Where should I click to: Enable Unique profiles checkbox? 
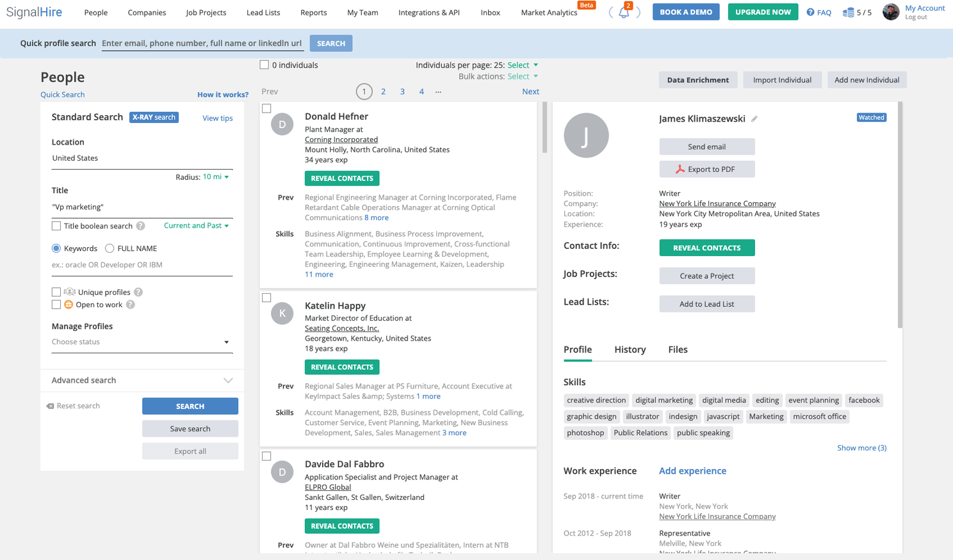click(x=56, y=292)
